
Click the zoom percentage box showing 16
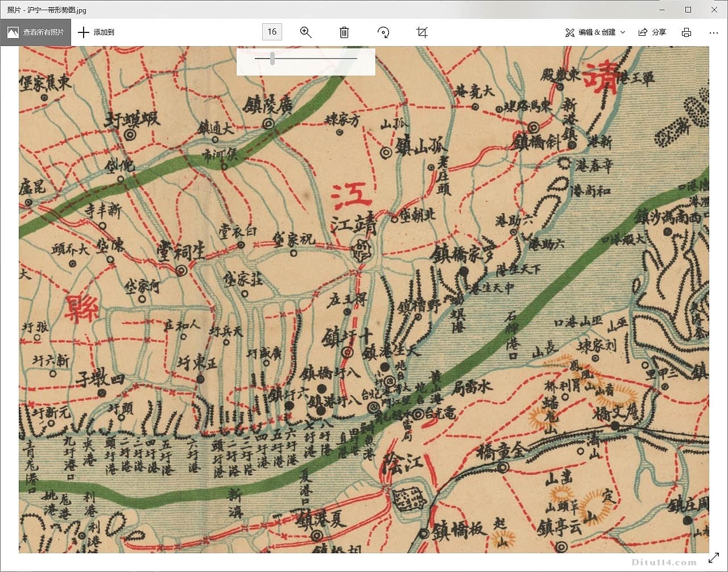[272, 32]
